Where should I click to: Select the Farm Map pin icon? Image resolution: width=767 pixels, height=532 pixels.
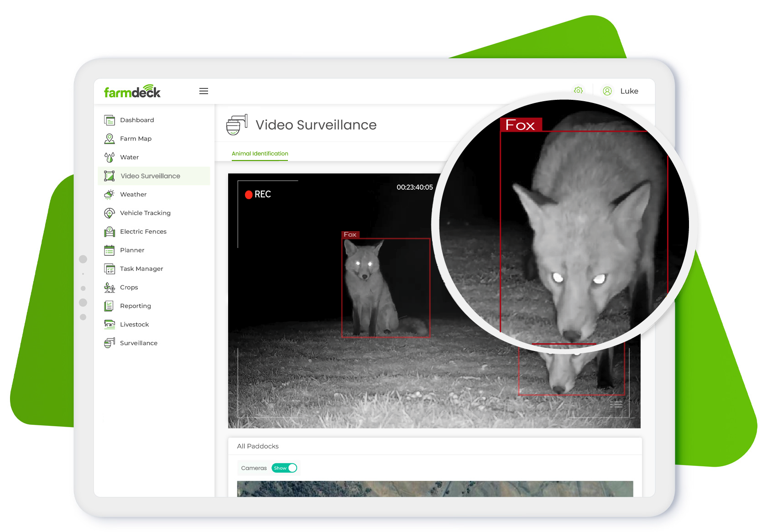[110, 138]
